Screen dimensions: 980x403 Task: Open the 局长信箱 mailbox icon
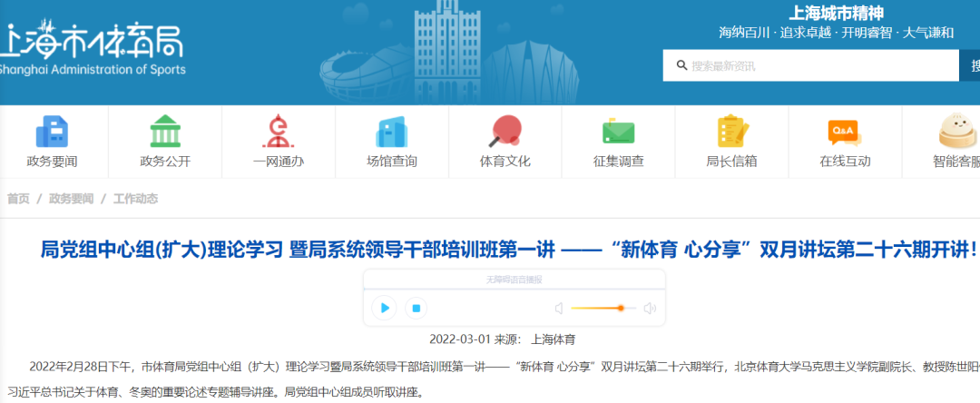point(731,133)
